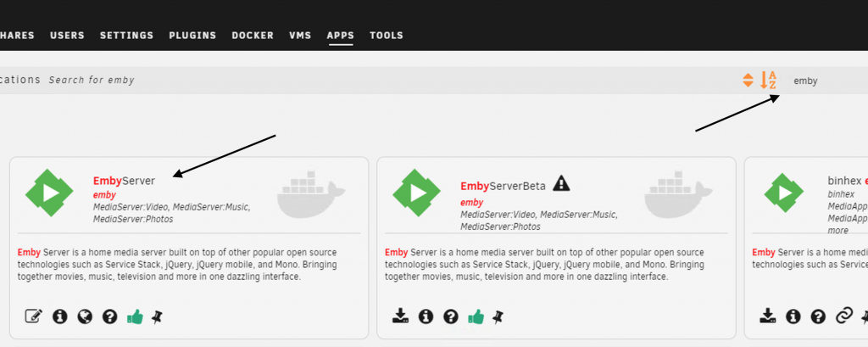Open the support question-mark icon on EmbyServer

point(109,316)
